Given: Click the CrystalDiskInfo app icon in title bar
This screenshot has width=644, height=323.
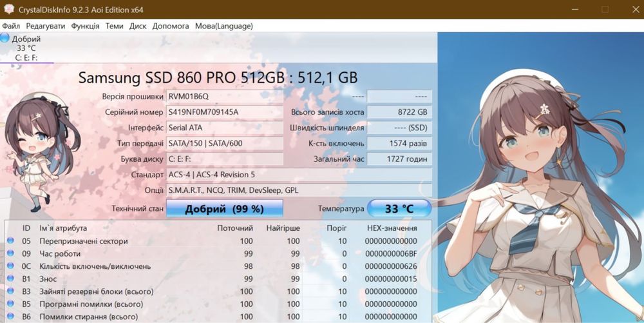Looking at the screenshot, I should coord(8,10).
